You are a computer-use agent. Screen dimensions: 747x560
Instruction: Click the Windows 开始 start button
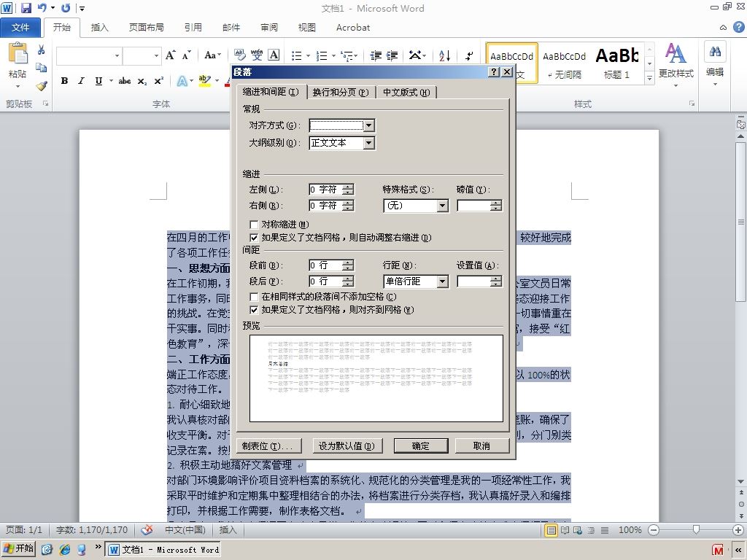(x=19, y=548)
